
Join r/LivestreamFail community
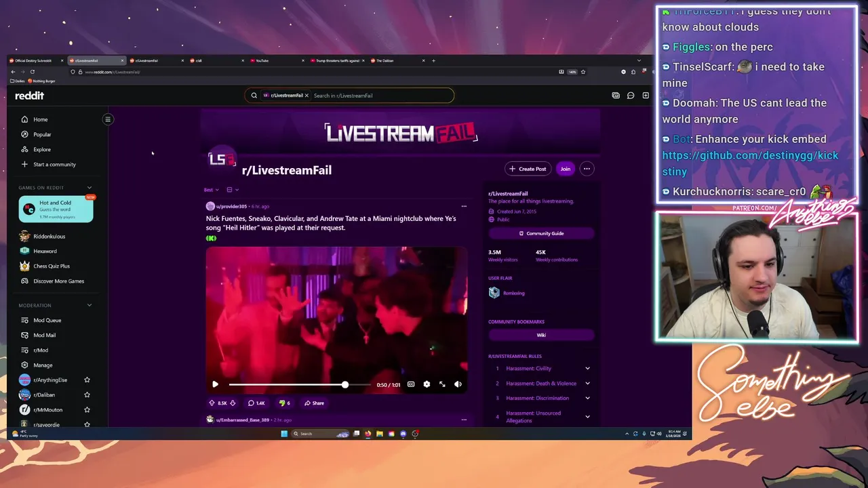tap(565, 169)
